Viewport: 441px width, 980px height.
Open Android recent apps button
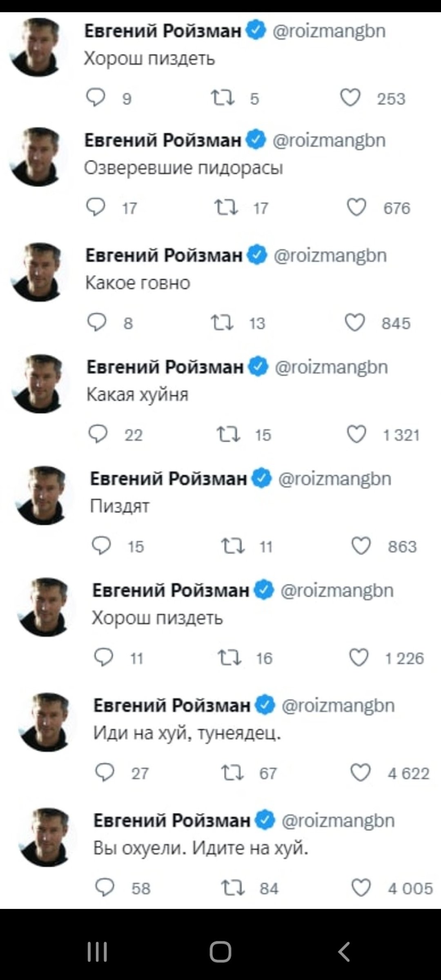(97, 952)
